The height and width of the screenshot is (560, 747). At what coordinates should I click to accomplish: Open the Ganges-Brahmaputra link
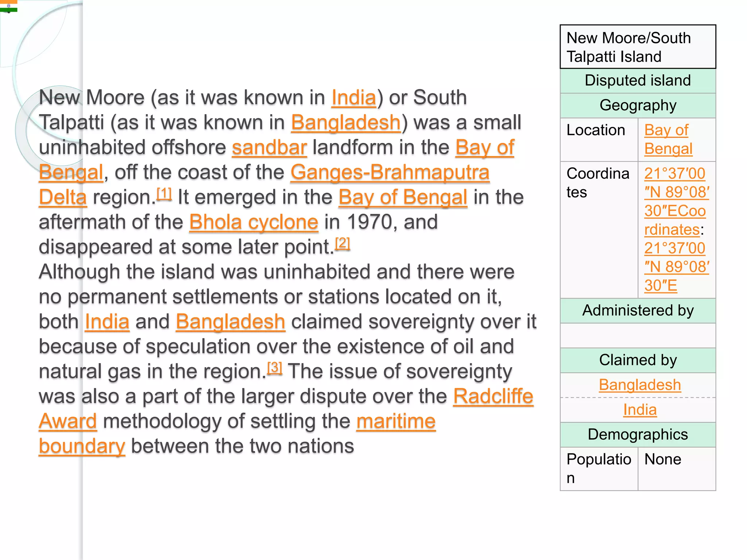pos(390,172)
